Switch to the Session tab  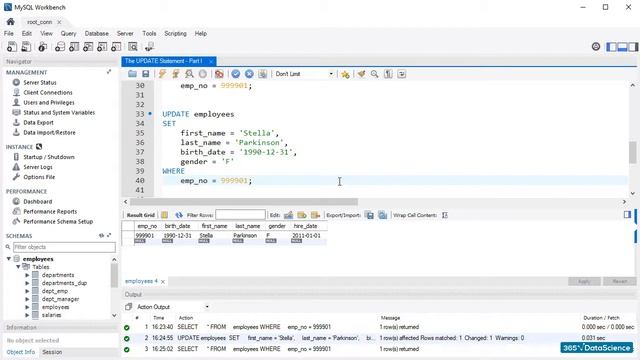52,352
